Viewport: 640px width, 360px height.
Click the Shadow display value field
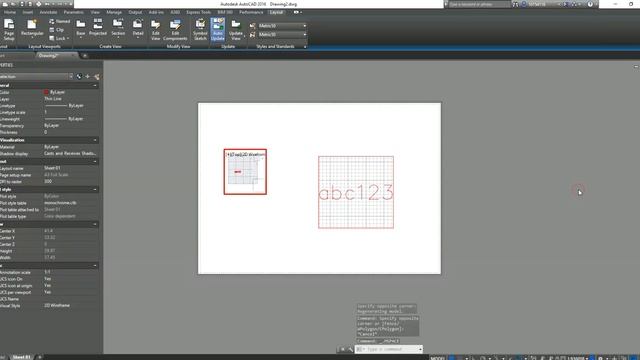[x=70, y=153]
